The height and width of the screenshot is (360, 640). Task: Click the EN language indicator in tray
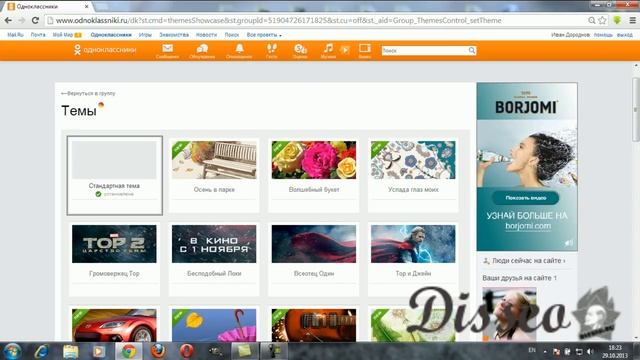[x=532, y=351]
